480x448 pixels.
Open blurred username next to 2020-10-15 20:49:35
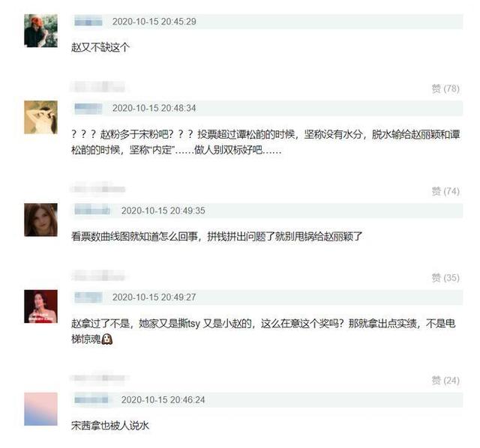[x=92, y=211]
